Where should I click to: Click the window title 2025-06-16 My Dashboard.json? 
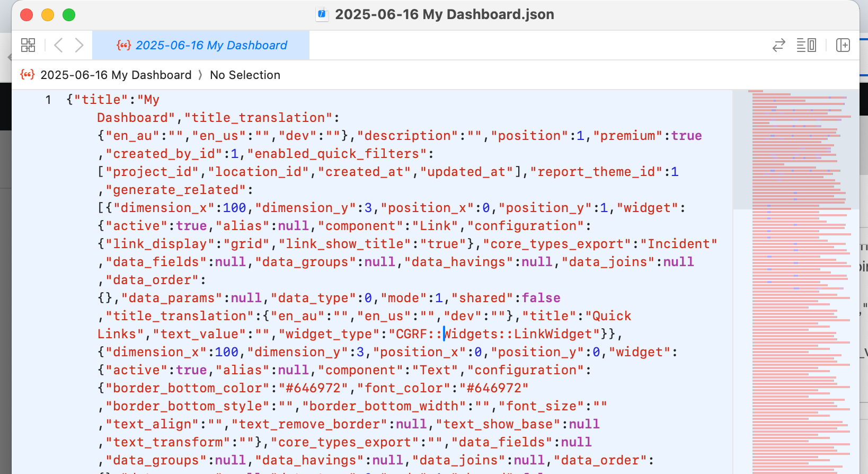444,14
